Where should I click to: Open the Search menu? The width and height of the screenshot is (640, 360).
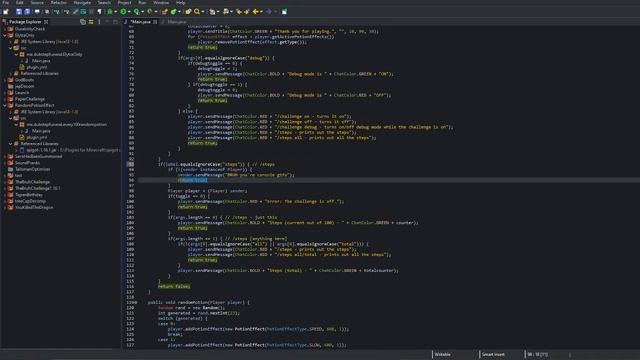tap(104, 2)
